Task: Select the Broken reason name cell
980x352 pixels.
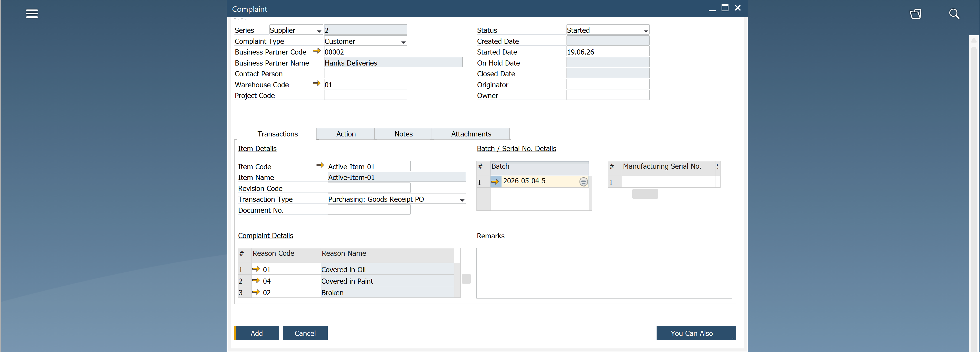Action: pos(387,292)
